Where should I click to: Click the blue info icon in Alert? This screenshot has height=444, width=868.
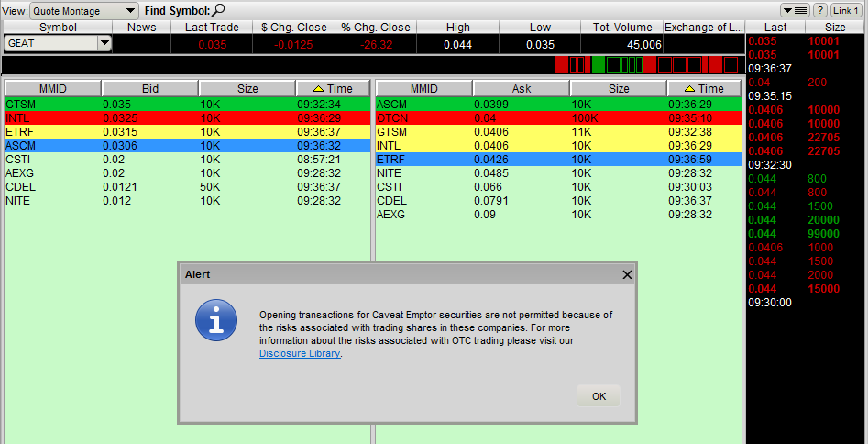pos(216,320)
